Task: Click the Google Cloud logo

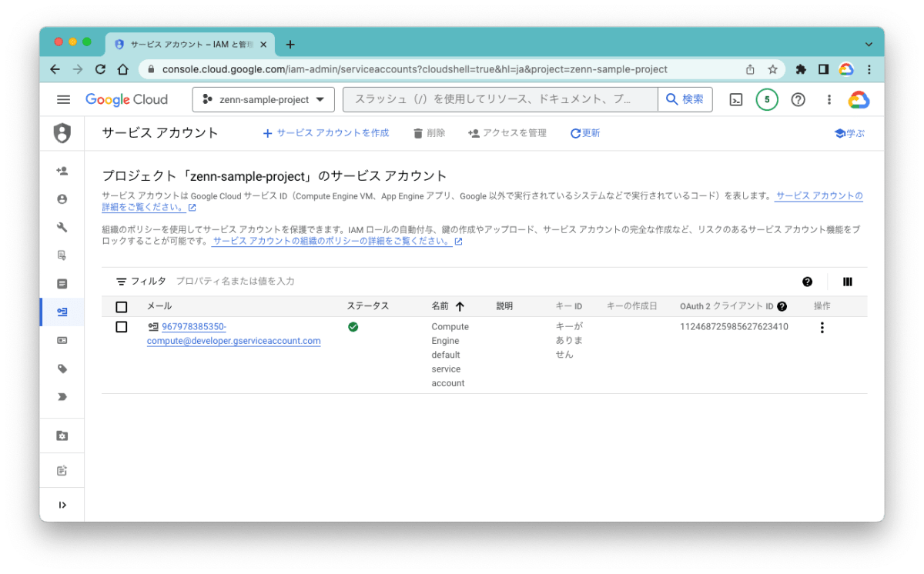Action: click(126, 99)
